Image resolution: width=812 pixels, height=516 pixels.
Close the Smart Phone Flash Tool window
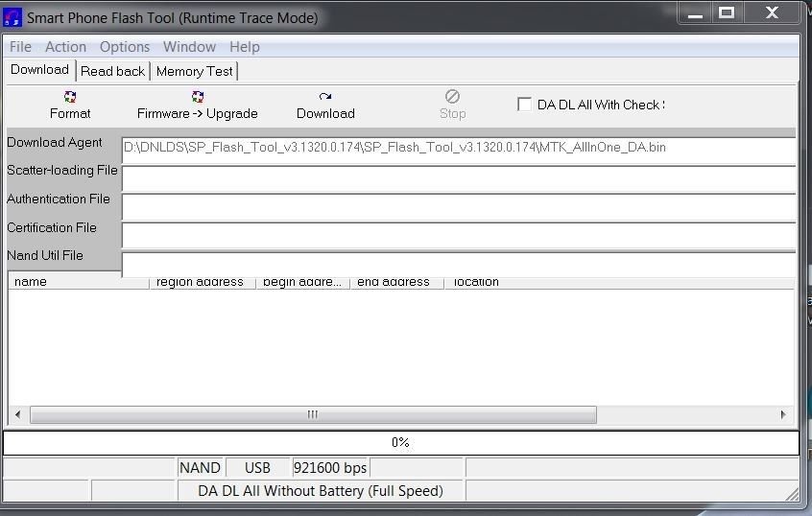(x=772, y=12)
